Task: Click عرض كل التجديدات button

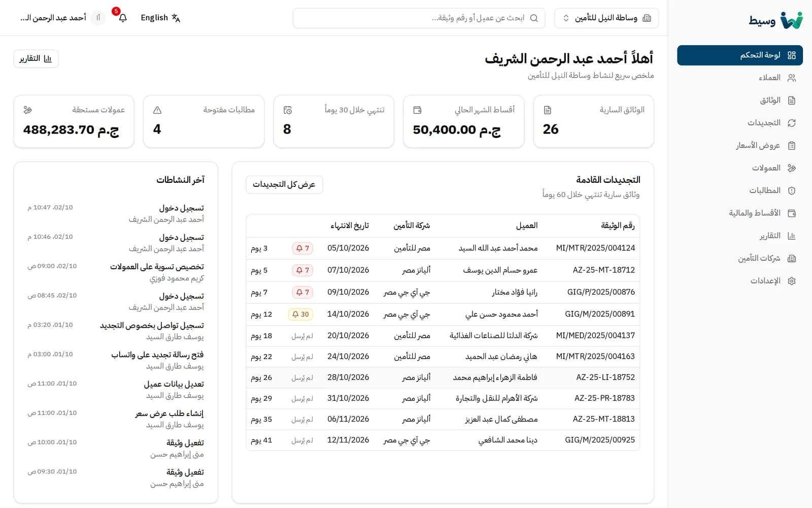Action: [x=284, y=184]
